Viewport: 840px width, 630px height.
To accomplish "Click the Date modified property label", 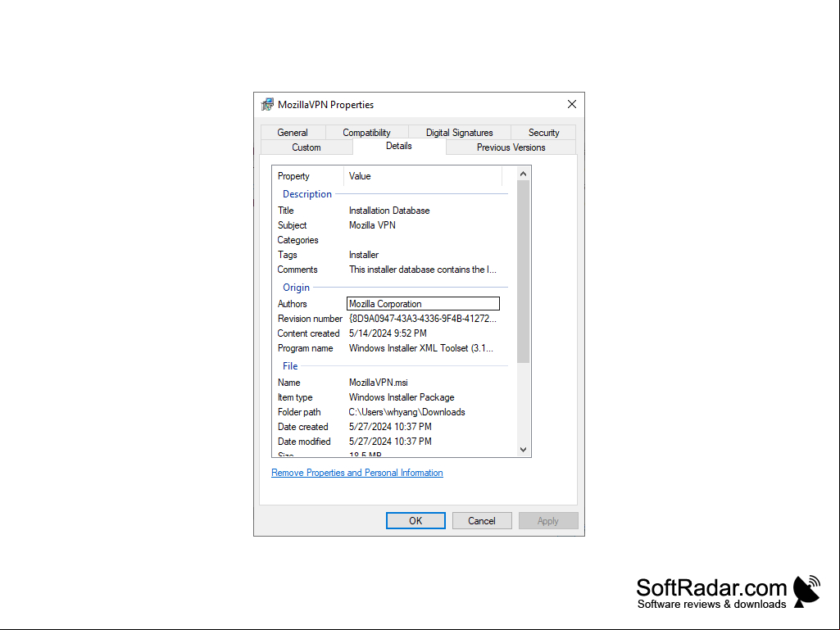I will click(x=304, y=442).
